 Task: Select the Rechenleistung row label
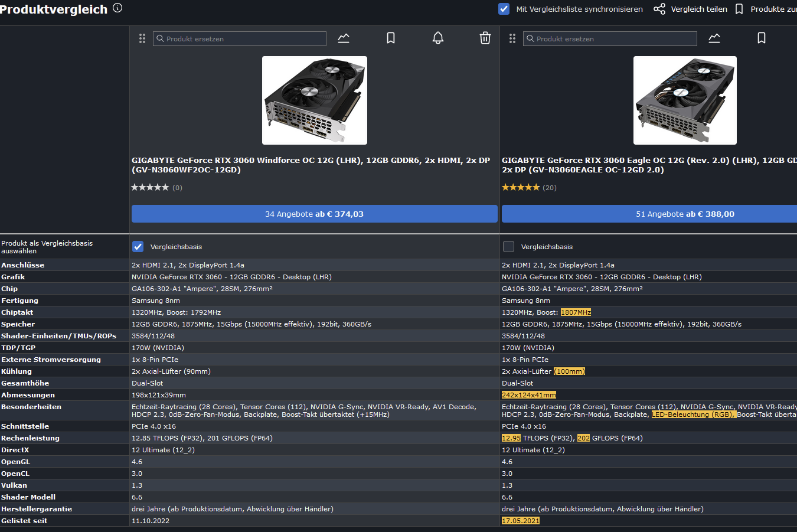coord(30,438)
